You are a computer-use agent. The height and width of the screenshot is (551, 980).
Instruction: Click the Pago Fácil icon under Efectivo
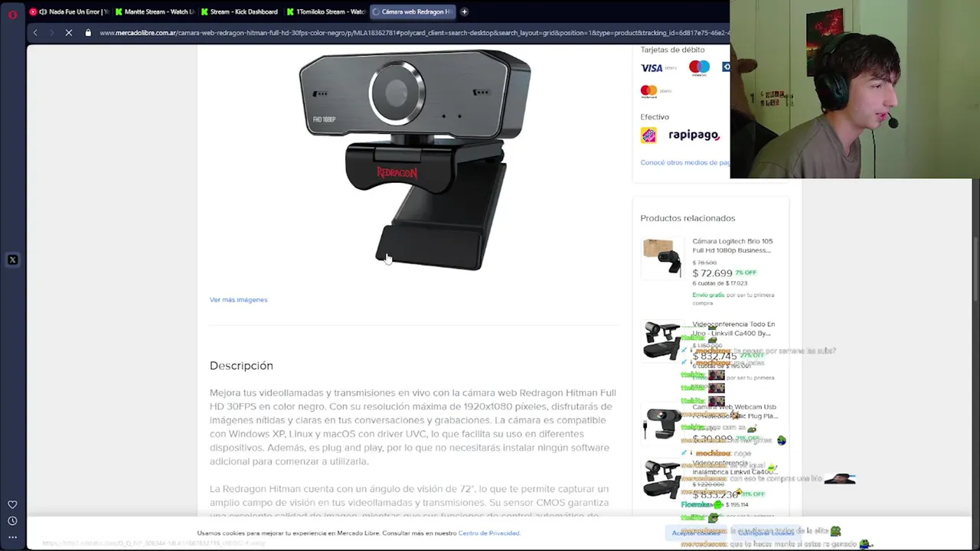coord(648,135)
